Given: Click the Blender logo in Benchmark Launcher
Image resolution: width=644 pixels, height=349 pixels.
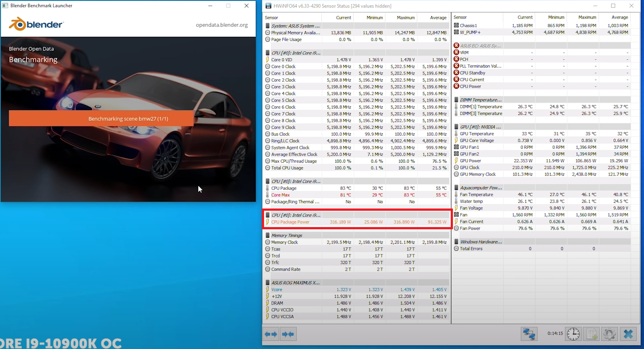Looking at the screenshot, I should (x=36, y=24).
